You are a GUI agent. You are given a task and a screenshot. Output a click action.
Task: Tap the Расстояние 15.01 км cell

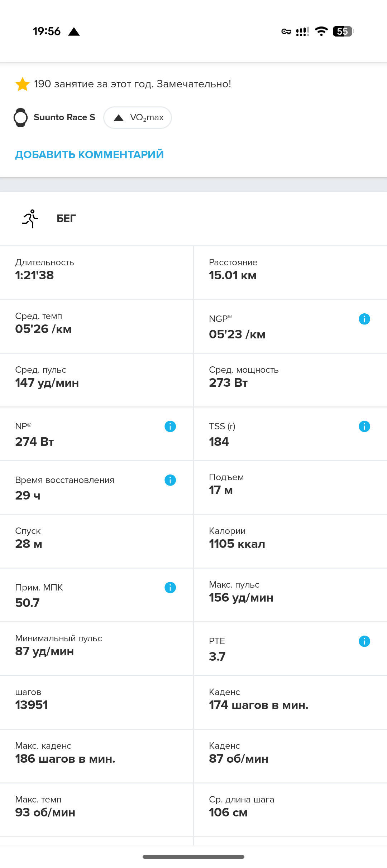point(290,273)
